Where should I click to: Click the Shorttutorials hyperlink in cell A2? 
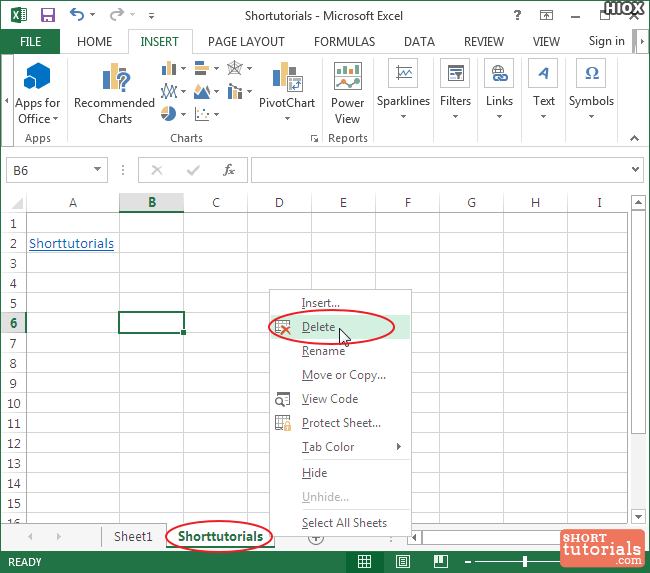click(x=71, y=243)
